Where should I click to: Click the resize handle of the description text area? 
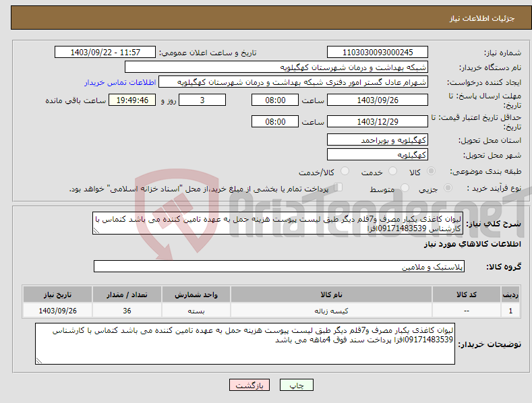pyautogui.click(x=96, y=231)
